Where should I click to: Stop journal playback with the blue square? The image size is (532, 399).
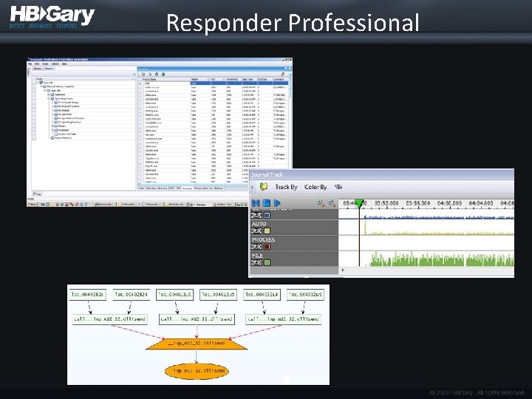click(267, 203)
